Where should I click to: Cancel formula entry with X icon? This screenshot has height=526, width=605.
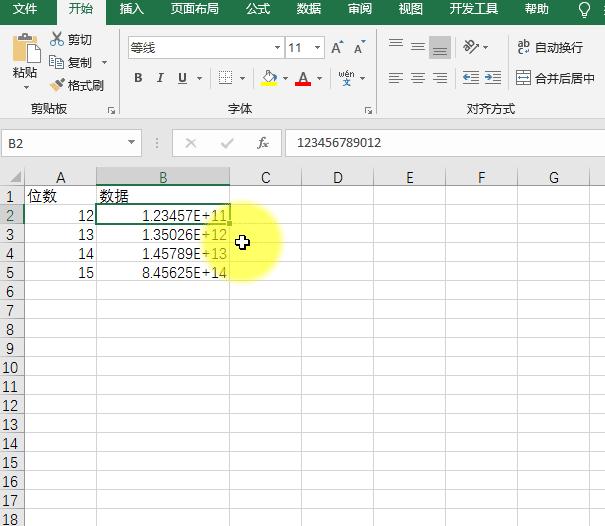[x=191, y=143]
